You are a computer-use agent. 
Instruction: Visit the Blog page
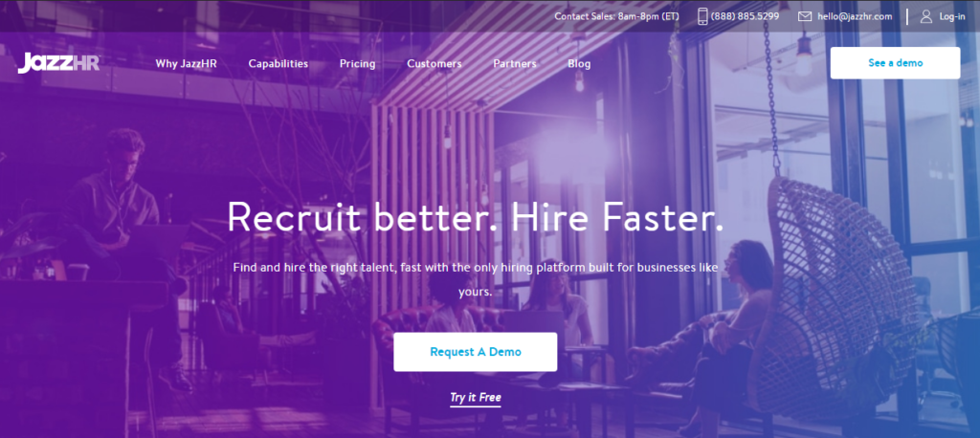pos(579,64)
